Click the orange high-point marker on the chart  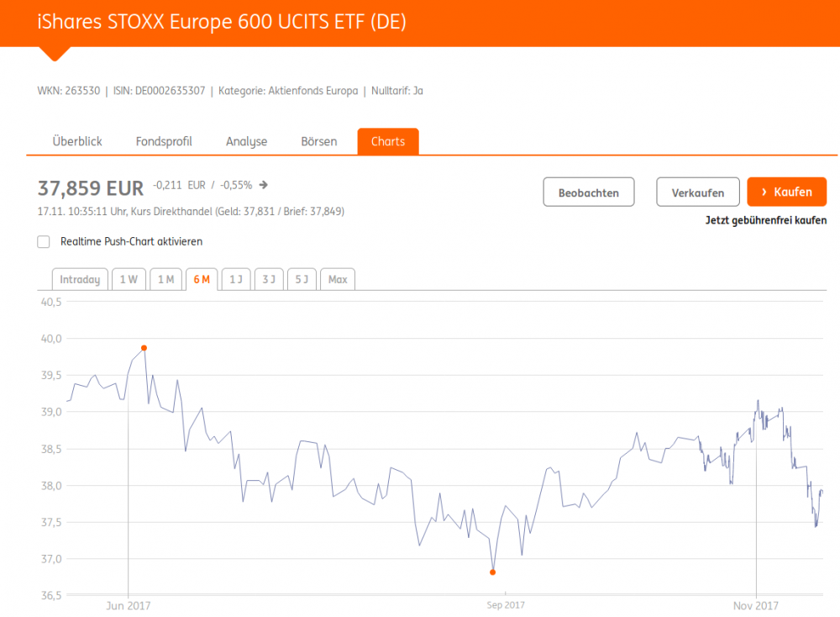tap(144, 348)
